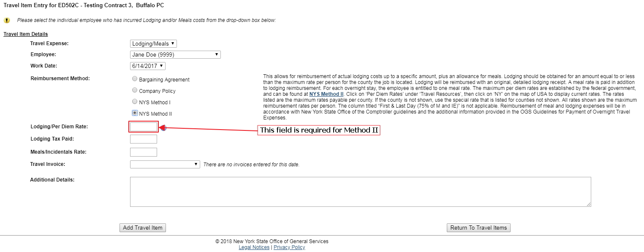Select the Bargaining Agreement reimbursement method
This screenshot has width=644, height=252.
click(135, 79)
